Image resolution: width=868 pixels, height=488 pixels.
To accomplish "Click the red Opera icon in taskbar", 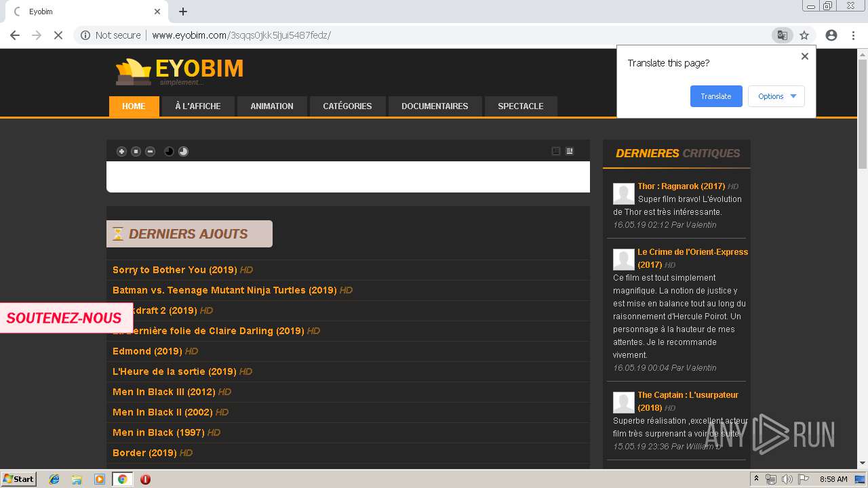I will (145, 479).
